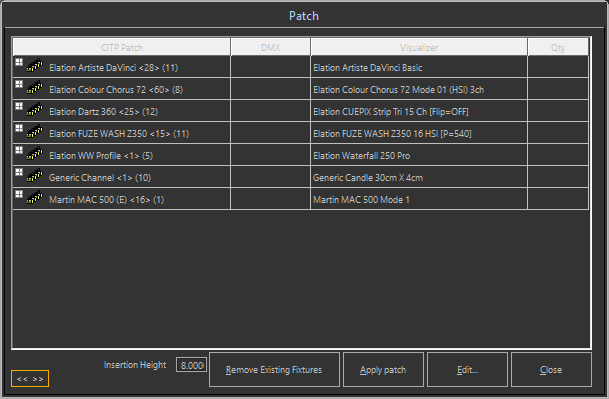Click Elation CUEPIX Strip Tri 15 Ch cell
The width and height of the screenshot is (609, 399).
[419, 111]
